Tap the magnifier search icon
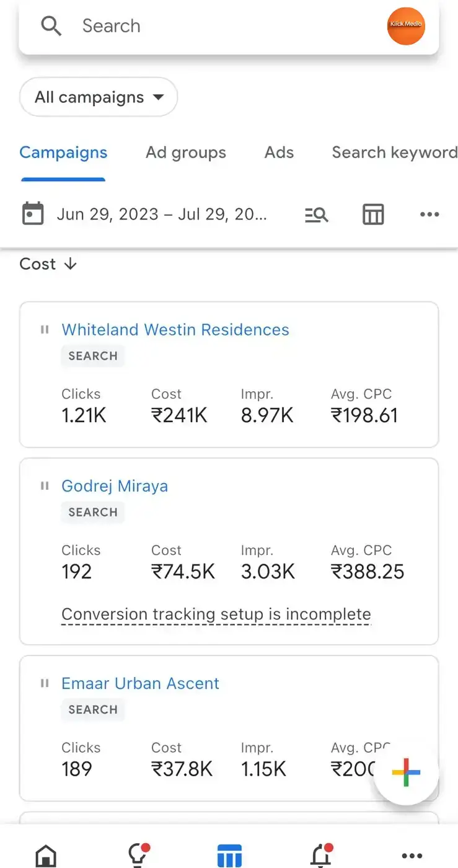 pos(51,26)
